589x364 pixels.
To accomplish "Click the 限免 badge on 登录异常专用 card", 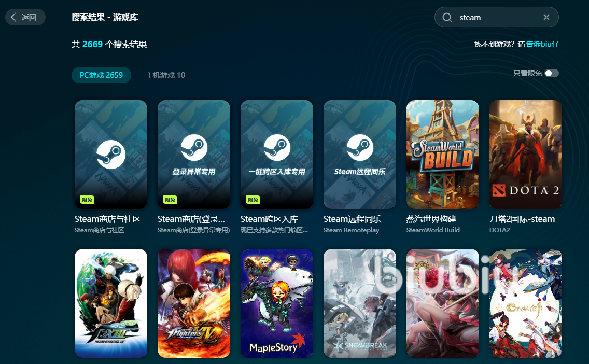I will [170, 200].
